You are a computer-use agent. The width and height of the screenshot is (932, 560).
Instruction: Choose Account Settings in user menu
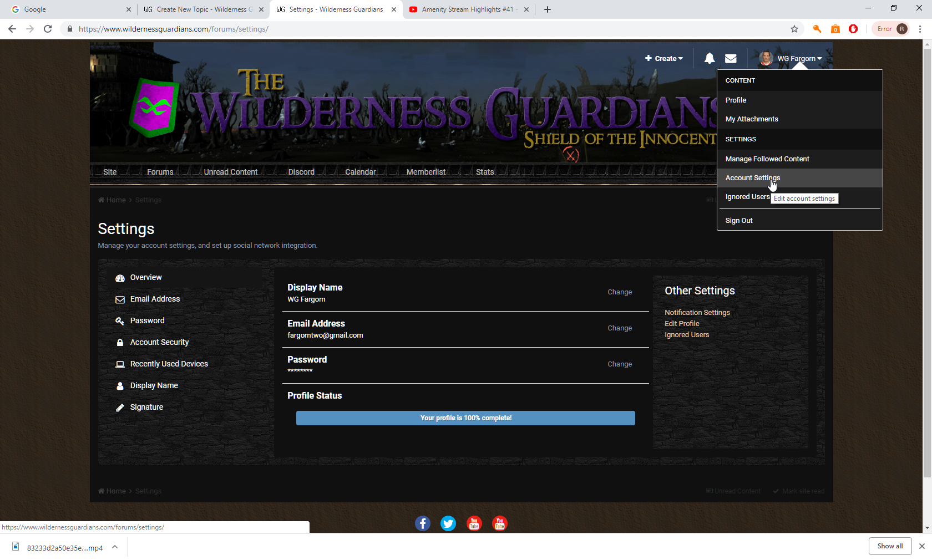click(x=799, y=178)
